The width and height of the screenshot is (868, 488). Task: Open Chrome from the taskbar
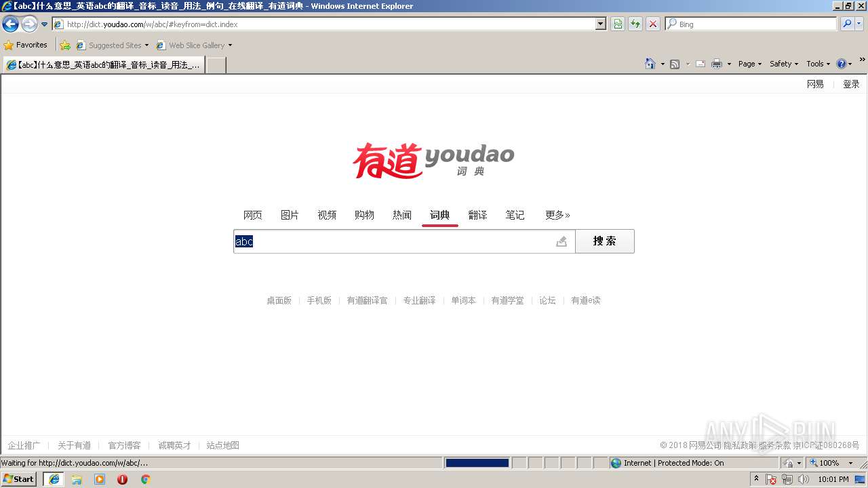pos(145,479)
